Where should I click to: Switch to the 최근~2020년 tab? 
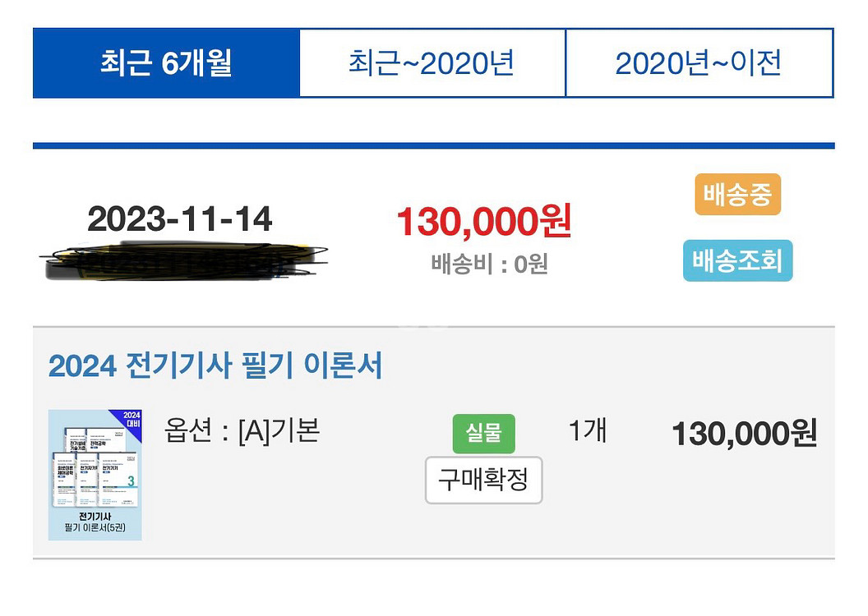[432, 63]
